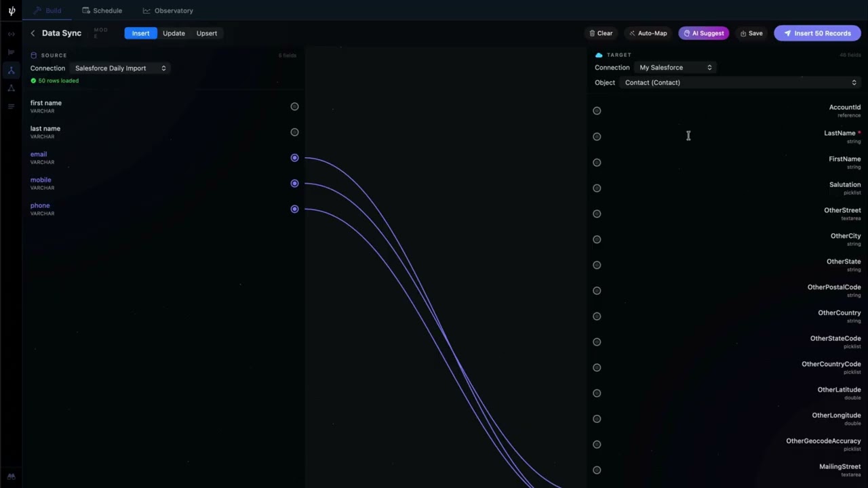Select the Upsert mode
Screen dimensions: 868x488
(x=207, y=33)
